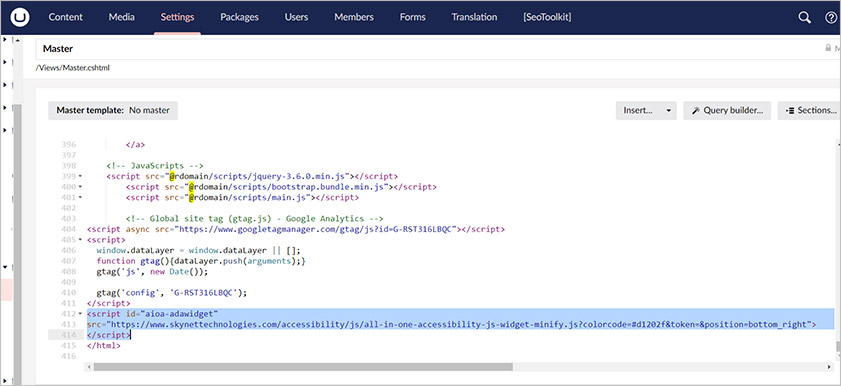This screenshot has height=386, width=841.
Task: Collapse the script block fold at line 405
Action: [x=80, y=240]
